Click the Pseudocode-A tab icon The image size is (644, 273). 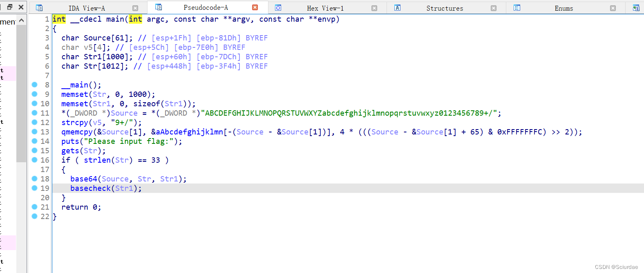click(159, 7)
